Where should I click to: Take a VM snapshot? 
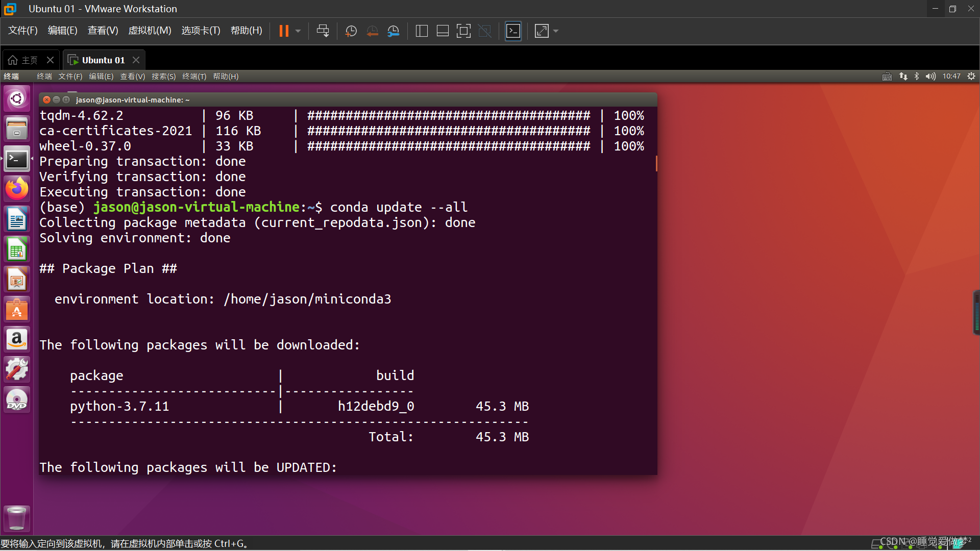tap(351, 31)
